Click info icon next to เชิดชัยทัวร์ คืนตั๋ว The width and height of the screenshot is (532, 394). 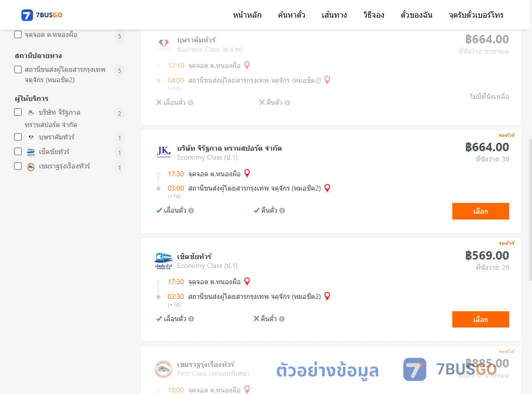click(282, 319)
